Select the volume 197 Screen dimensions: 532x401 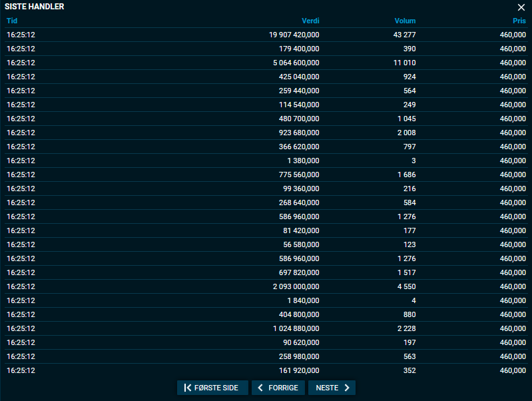(409, 342)
